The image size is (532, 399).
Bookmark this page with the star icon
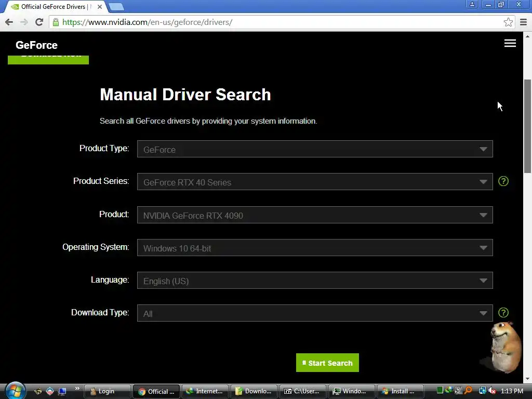pos(508,22)
